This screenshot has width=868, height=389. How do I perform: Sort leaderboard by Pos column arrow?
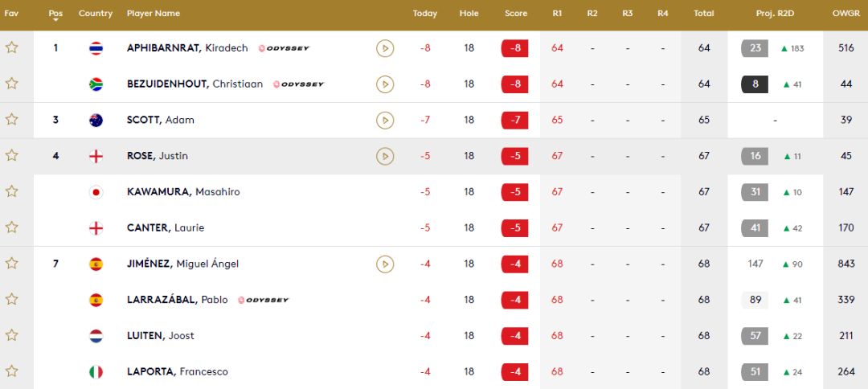55,20
